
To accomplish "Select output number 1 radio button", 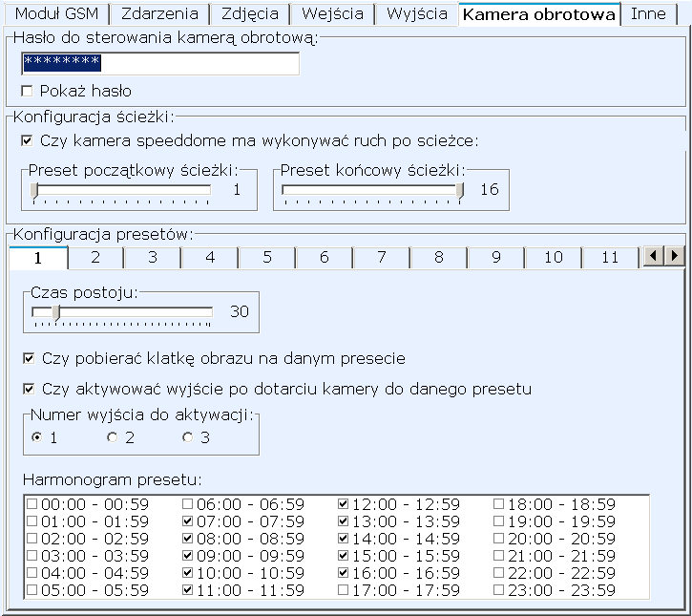I will (x=37, y=437).
